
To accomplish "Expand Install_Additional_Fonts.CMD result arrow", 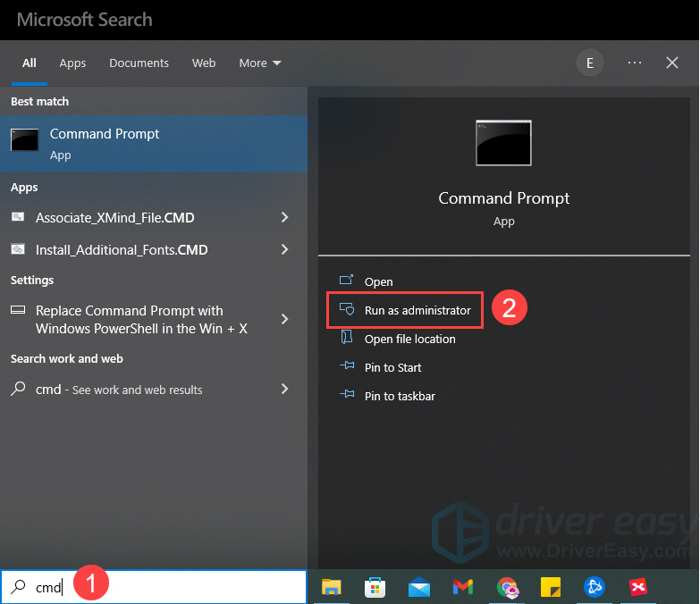I will coord(284,249).
